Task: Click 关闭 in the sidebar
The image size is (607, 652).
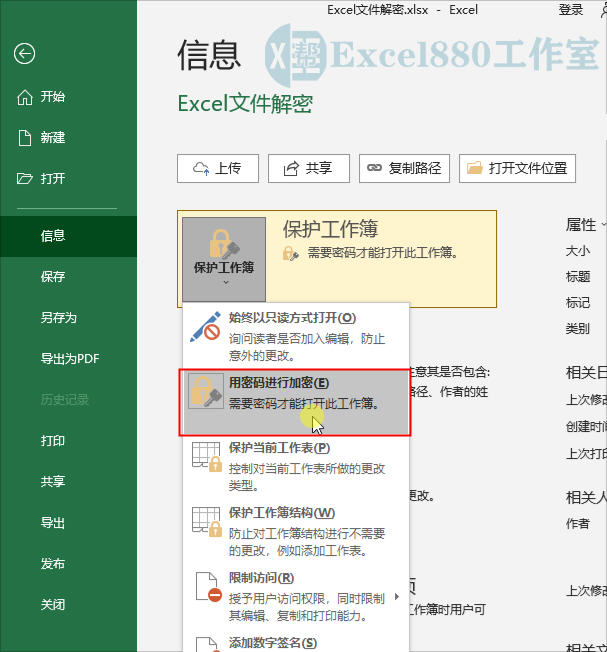Action: pos(68,604)
